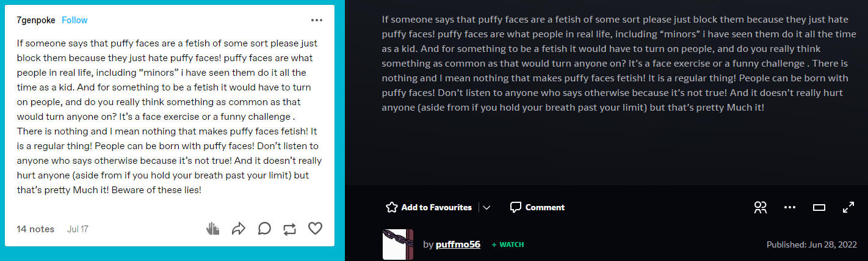Click the hand icon beside share arrow
The image size is (868, 261).
[213, 229]
